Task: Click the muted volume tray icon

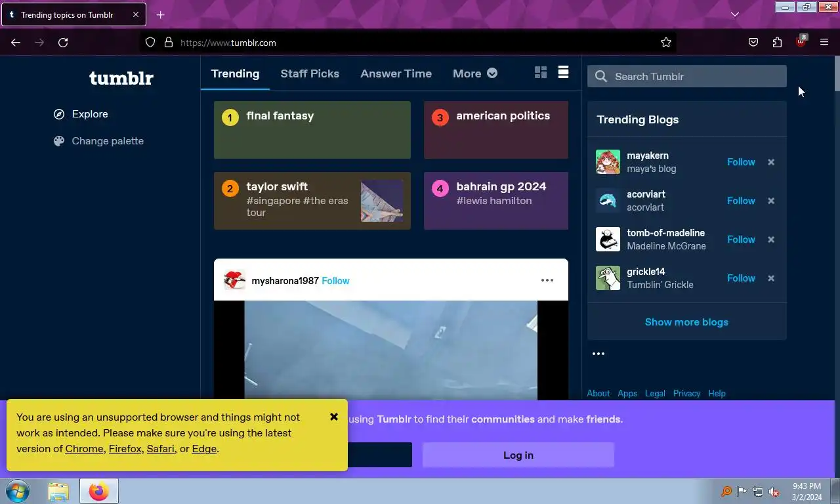Action: 774,492
